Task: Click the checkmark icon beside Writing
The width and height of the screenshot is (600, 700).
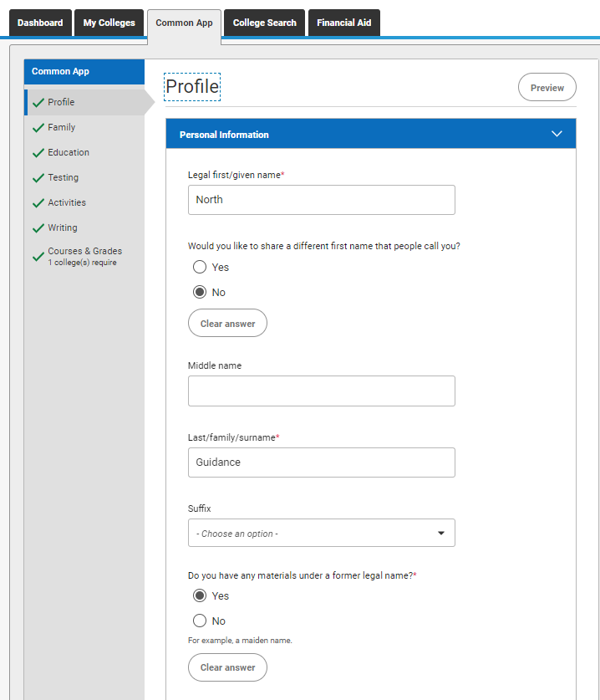Action: pyautogui.click(x=38, y=227)
